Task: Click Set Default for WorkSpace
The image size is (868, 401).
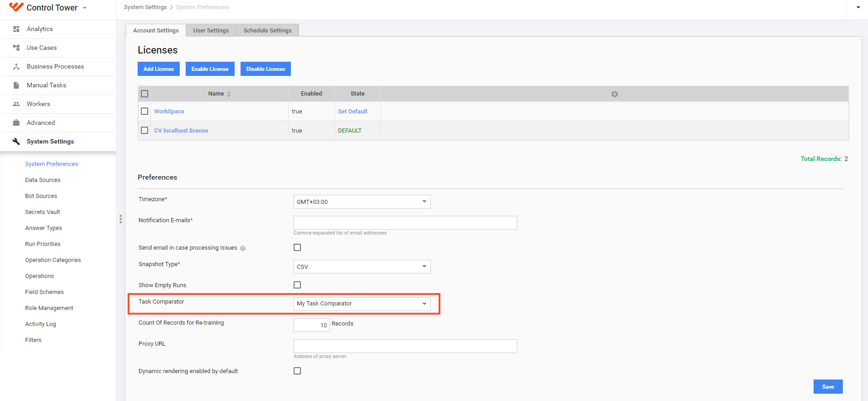Action: pyautogui.click(x=353, y=111)
